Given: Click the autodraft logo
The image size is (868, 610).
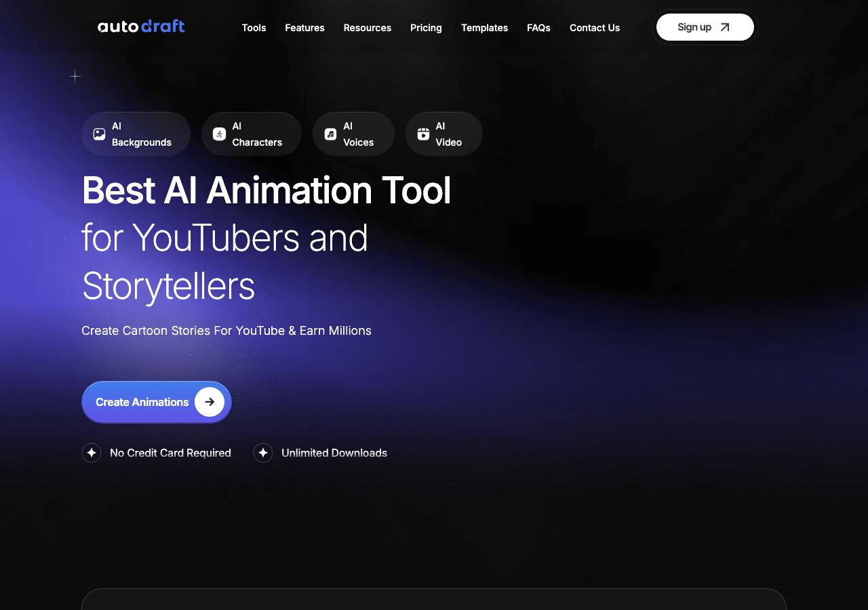Looking at the screenshot, I should [141, 27].
